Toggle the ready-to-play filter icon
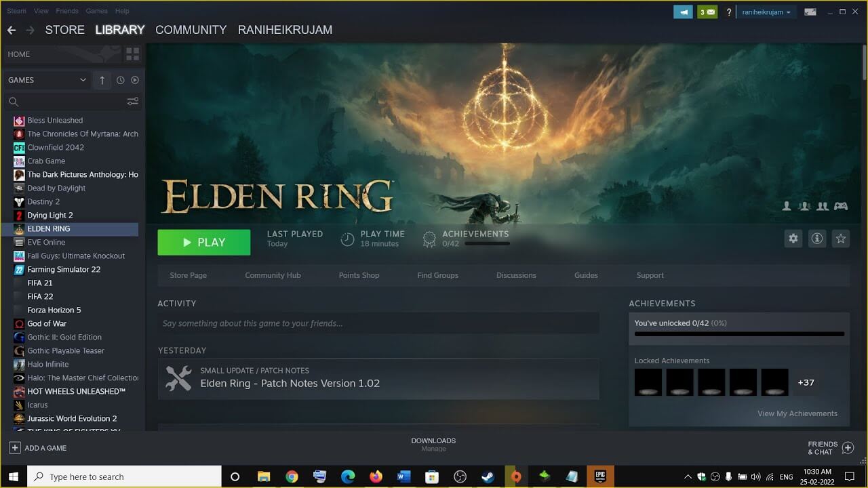This screenshot has height=488, width=868. point(134,80)
